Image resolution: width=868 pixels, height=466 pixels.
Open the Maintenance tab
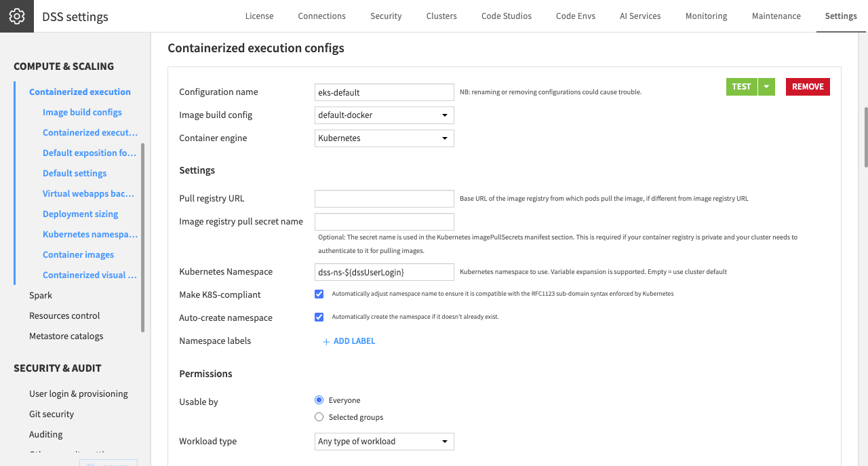coord(776,16)
